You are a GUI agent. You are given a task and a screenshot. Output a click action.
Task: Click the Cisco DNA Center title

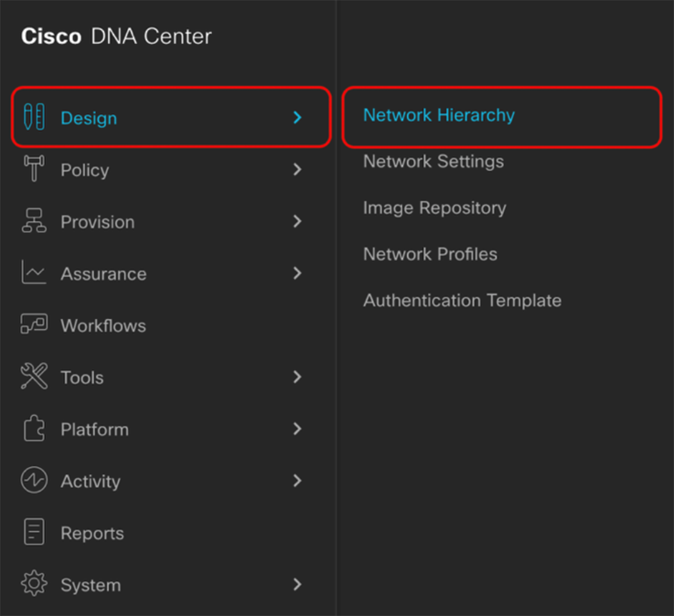(116, 36)
